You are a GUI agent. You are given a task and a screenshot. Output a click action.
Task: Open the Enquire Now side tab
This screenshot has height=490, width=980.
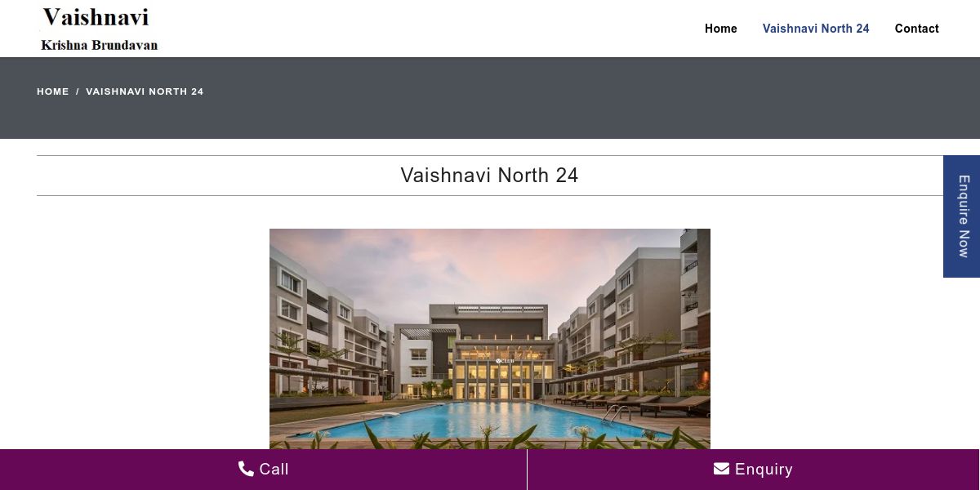[962, 216]
